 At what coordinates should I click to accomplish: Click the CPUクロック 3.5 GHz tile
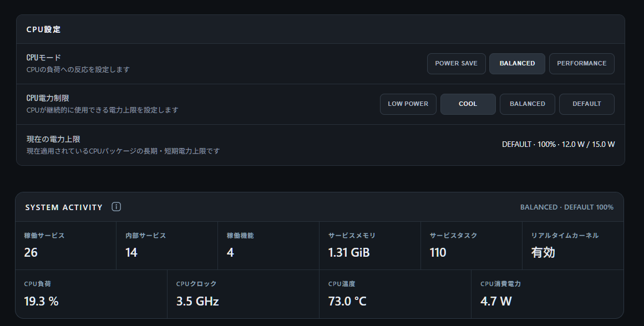click(x=243, y=294)
